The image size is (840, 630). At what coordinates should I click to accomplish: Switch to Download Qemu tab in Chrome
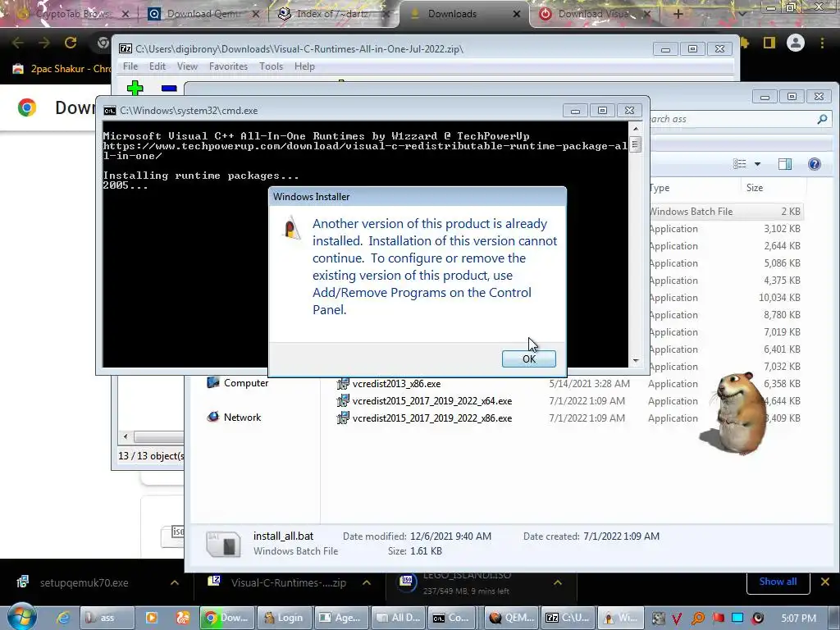point(203,14)
